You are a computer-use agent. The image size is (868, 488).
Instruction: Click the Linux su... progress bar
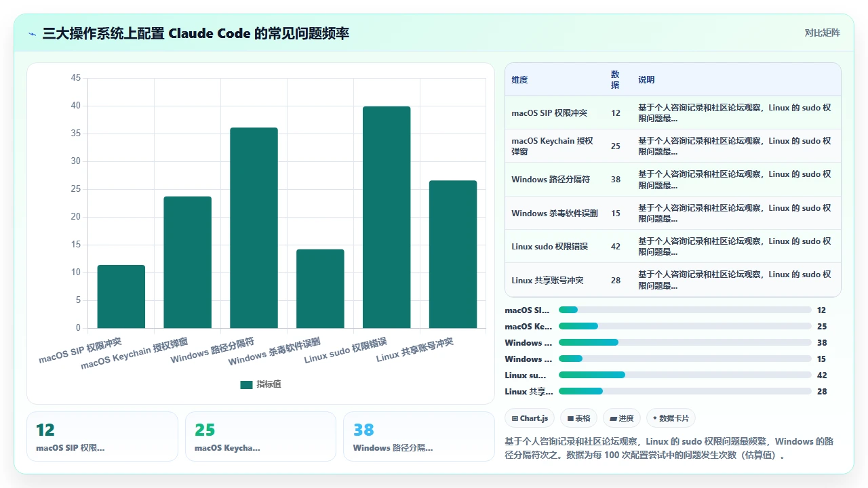[x=685, y=375]
